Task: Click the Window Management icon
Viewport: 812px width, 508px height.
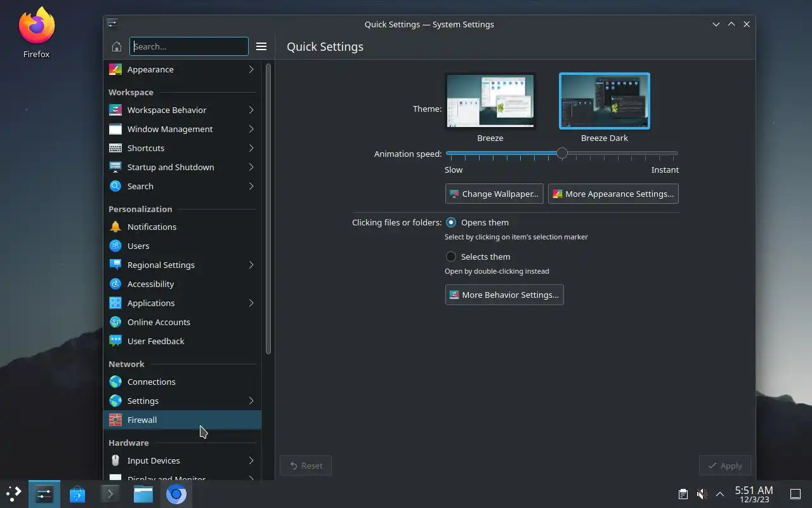Action: click(115, 129)
